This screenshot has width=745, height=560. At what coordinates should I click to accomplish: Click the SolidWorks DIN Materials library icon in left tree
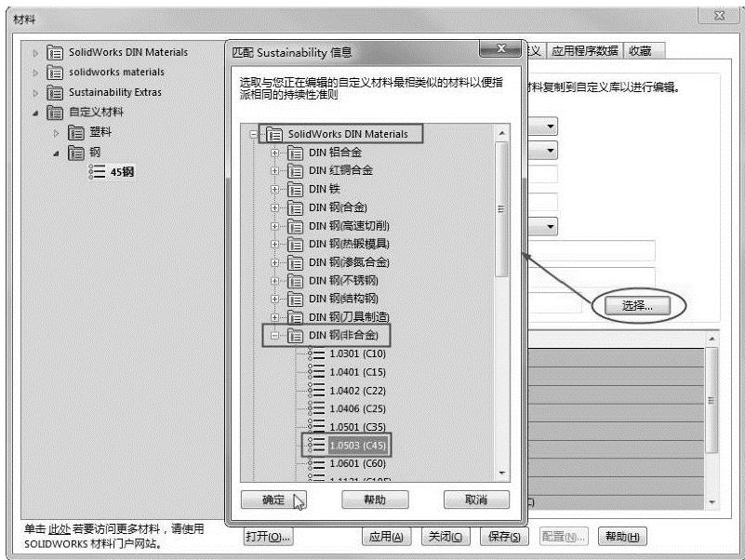point(55,53)
